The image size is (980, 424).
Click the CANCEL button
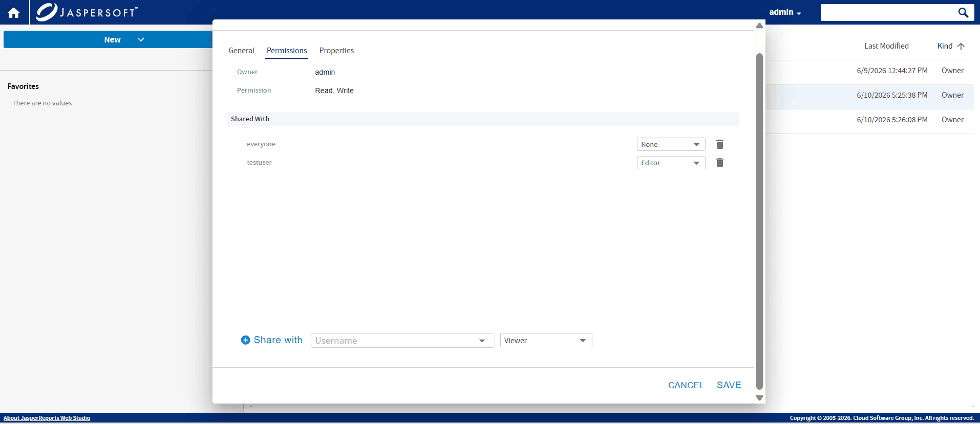point(686,385)
